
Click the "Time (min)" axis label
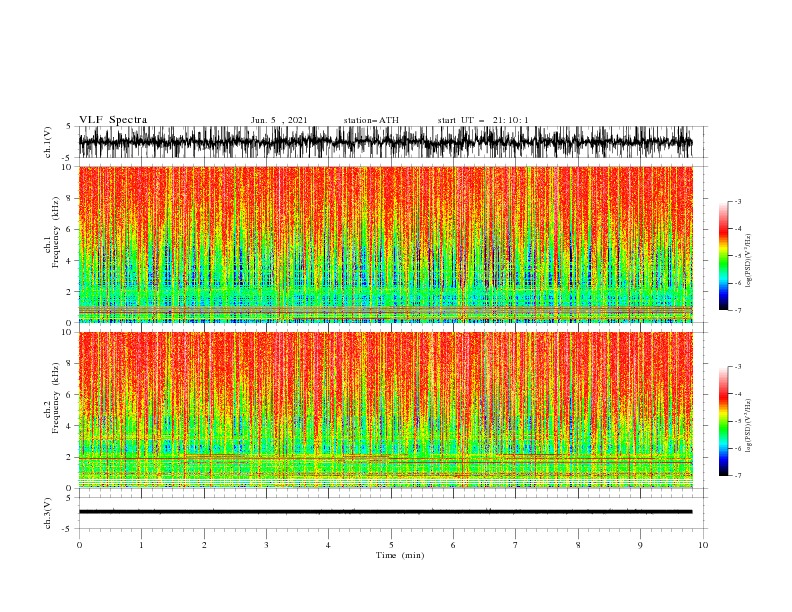400,555
